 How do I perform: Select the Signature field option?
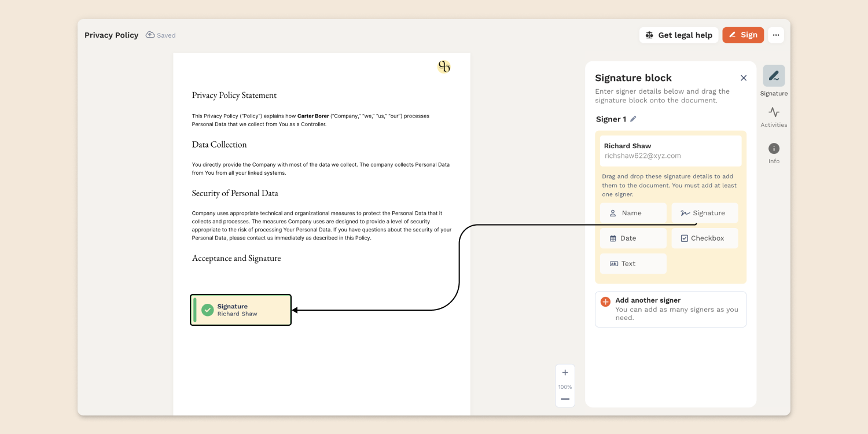704,213
